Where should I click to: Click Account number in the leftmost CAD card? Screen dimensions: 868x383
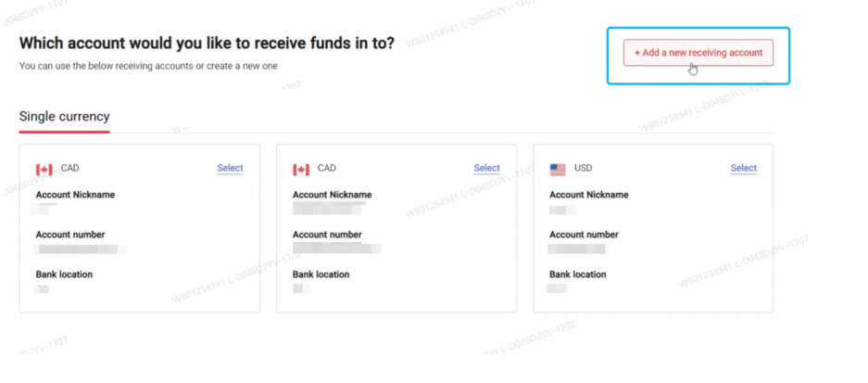tap(70, 235)
